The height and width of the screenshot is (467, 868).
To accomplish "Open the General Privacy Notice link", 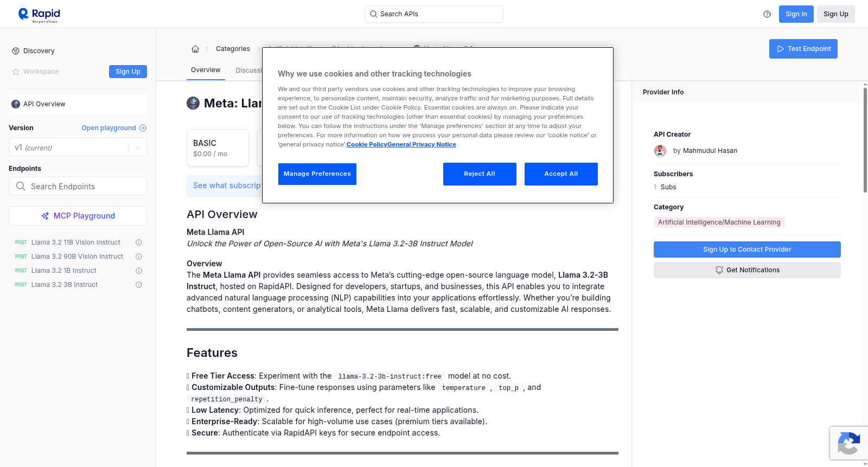I will 422,144.
